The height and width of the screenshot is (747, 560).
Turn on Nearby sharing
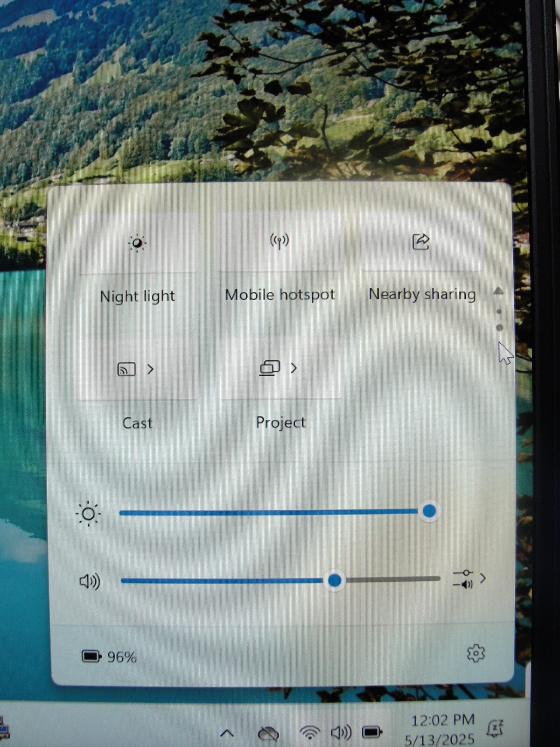(x=421, y=242)
